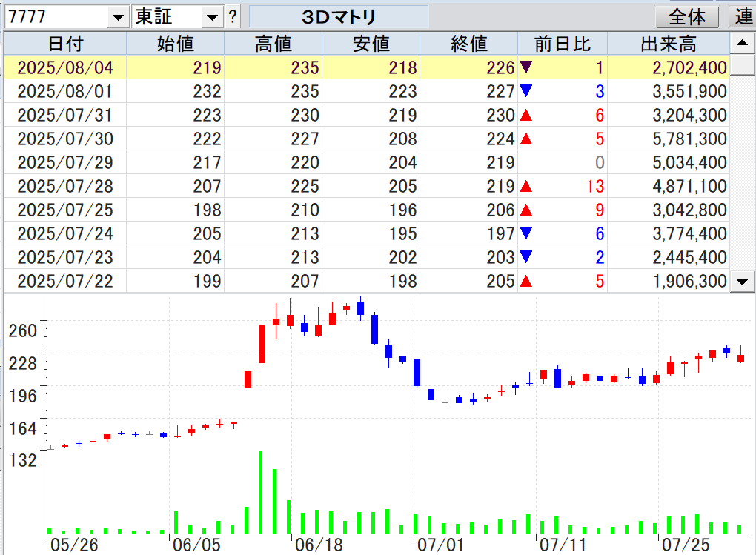This screenshot has width=756, height=555.
Task: Click the change value 0 in 07/29 row
Action: 600,162
